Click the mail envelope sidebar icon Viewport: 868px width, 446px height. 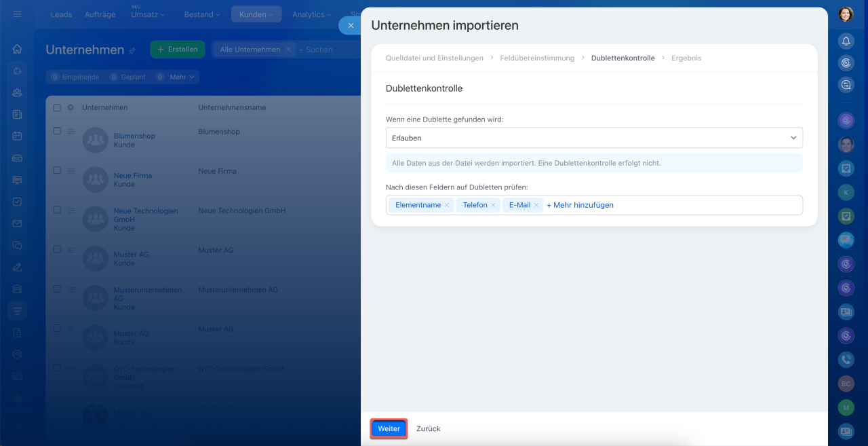point(17,223)
